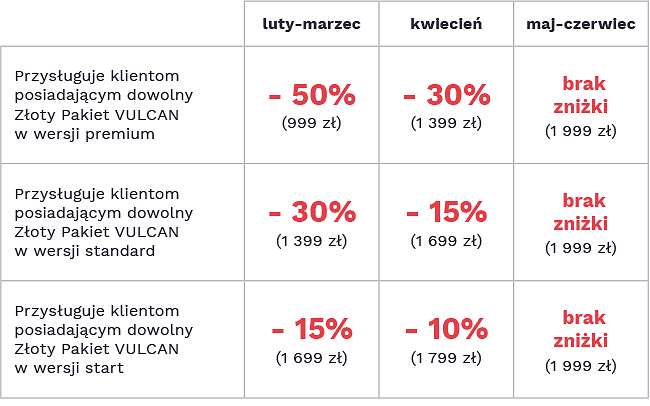Select "- 15%" discount in the start row
This screenshot has height=406, width=650.
coord(311,329)
